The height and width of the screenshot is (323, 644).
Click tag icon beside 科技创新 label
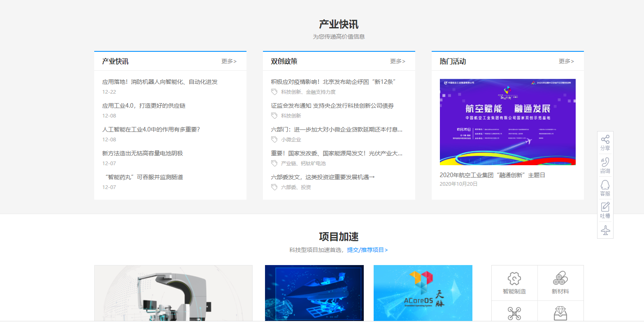pos(274,115)
